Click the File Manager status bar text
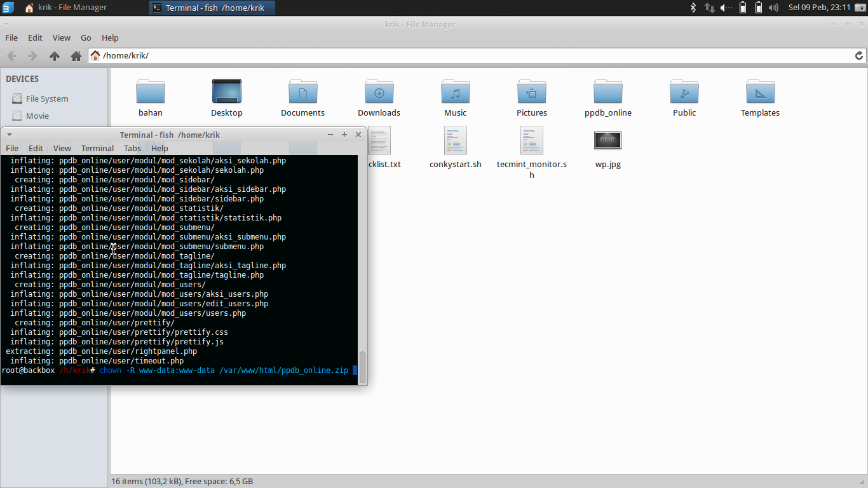Screen dimensions: 868x488 (182, 482)
